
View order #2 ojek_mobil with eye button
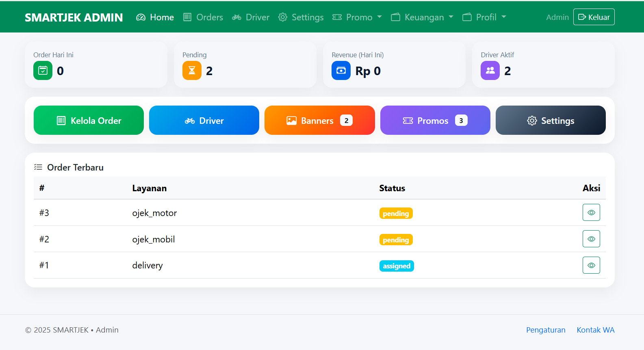pyautogui.click(x=591, y=239)
